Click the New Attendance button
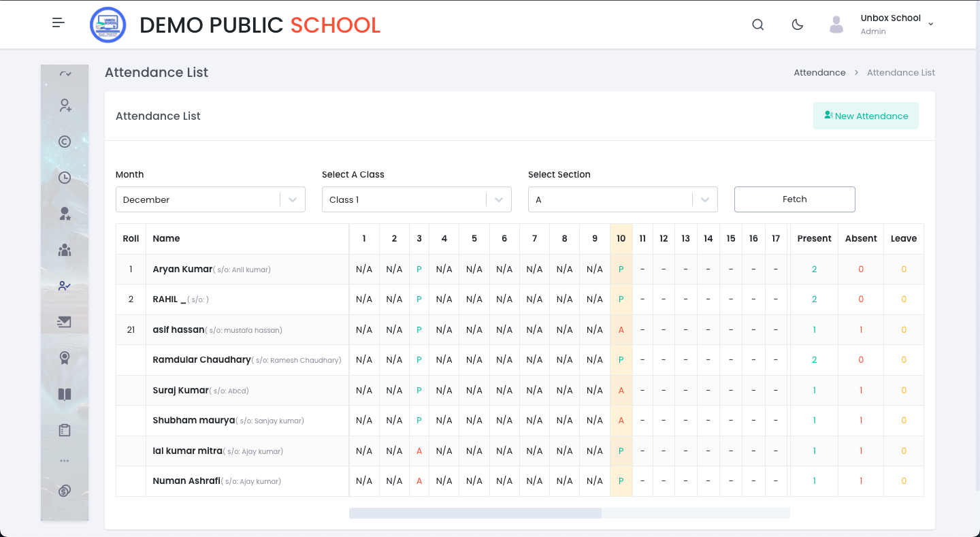Viewport: 980px width, 537px height. [866, 116]
